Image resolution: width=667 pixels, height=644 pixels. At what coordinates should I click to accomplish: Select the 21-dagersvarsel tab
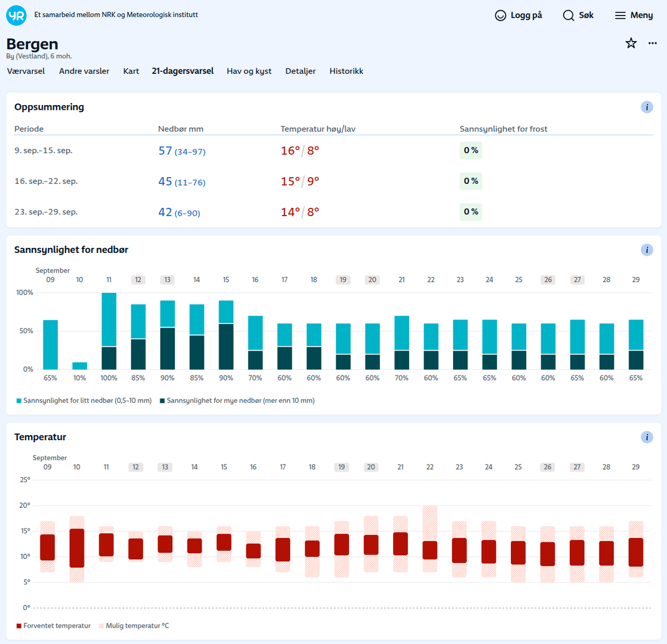point(183,71)
